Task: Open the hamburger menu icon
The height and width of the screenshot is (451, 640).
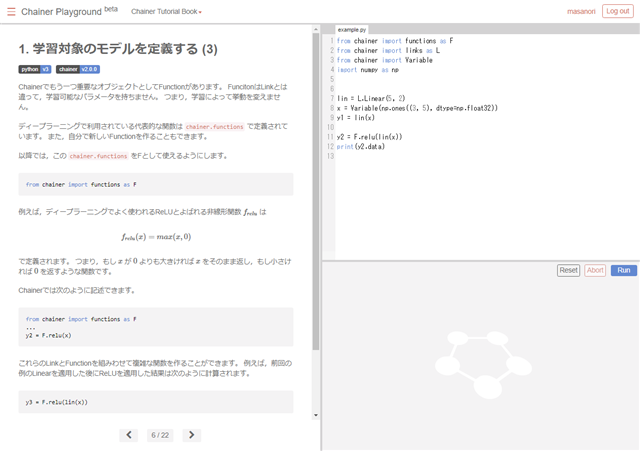Action: pyautogui.click(x=11, y=12)
